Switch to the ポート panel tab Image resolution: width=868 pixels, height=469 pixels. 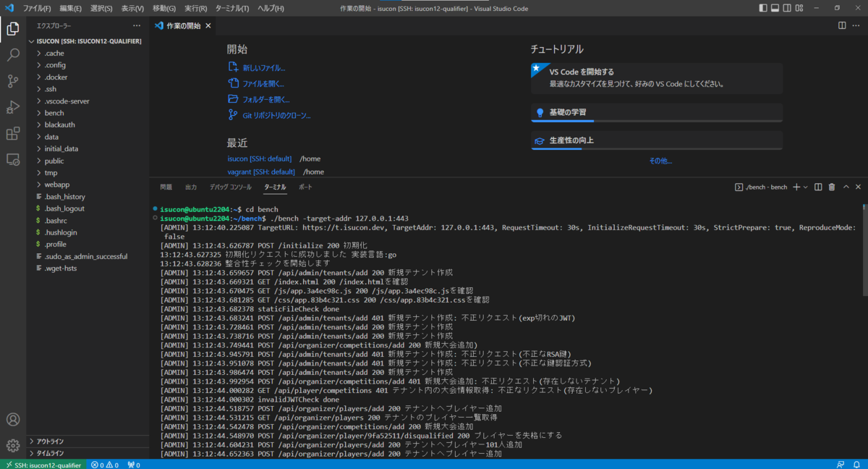click(x=305, y=187)
